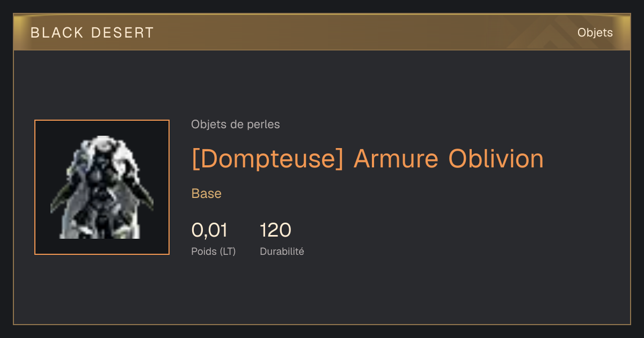Click the orange frame around the armor image

pyautogui.click(x=102, y=187)
